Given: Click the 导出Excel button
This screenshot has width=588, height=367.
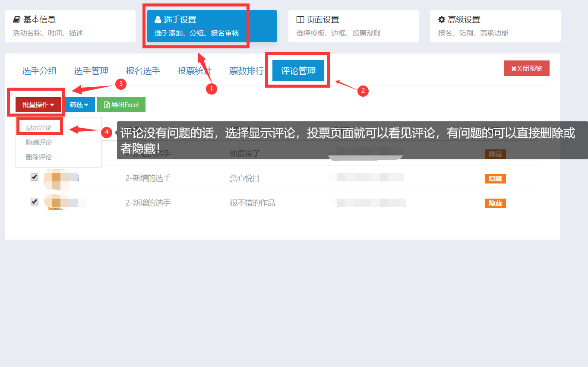Looking at the screenshot, I should click(121, 104).
